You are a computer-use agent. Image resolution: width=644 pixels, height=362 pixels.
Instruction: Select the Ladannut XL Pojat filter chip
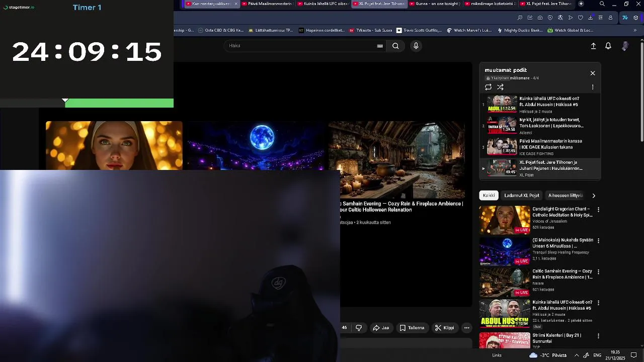pos(522,196)
